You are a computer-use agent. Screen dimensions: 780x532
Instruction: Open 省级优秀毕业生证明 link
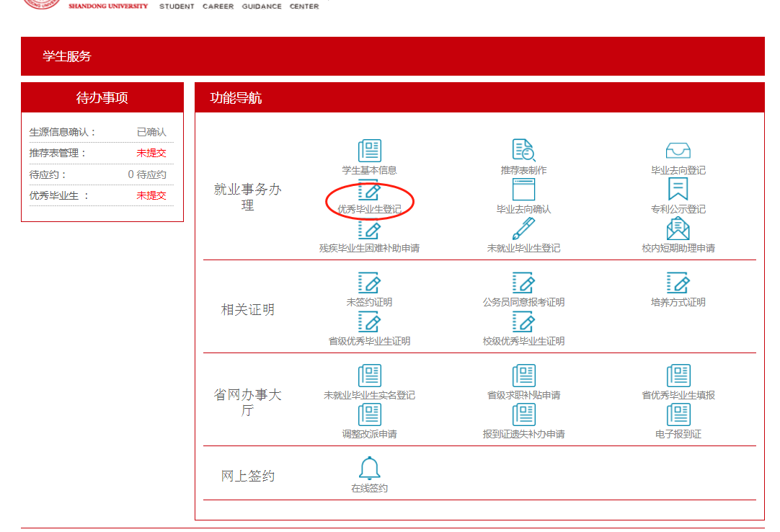point(369,341)
